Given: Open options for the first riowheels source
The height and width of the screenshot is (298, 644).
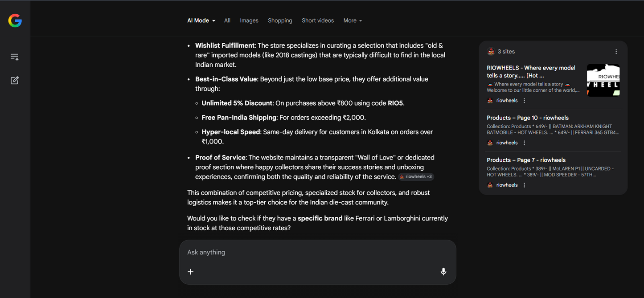Looking at the screenshot, I should point(525,101).
